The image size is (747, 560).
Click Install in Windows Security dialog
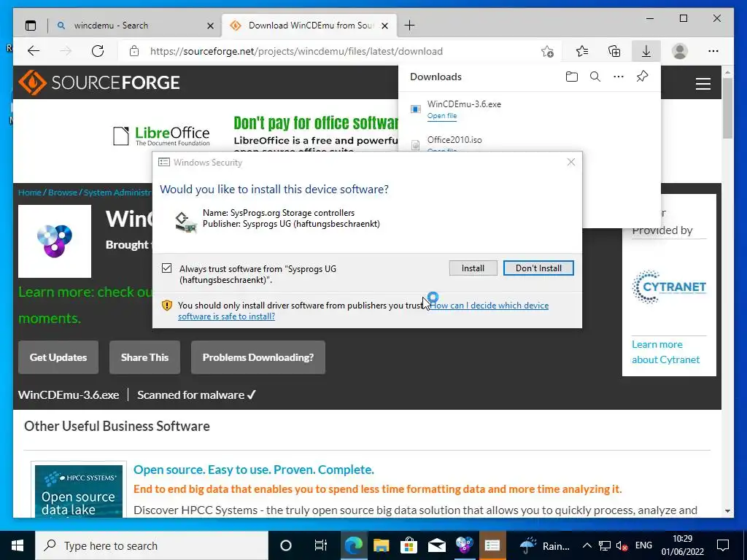473,268
